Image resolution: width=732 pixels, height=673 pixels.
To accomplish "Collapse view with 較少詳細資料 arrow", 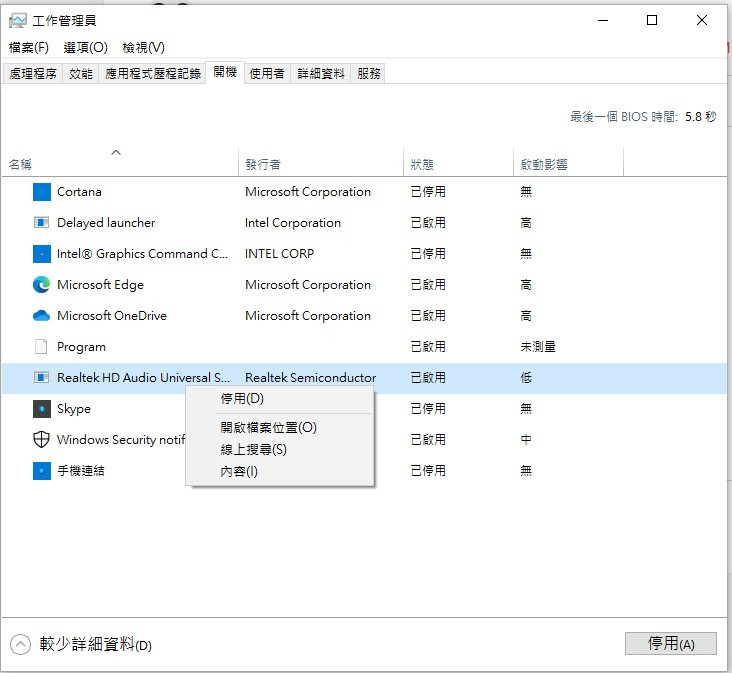I will pos(20,645).
